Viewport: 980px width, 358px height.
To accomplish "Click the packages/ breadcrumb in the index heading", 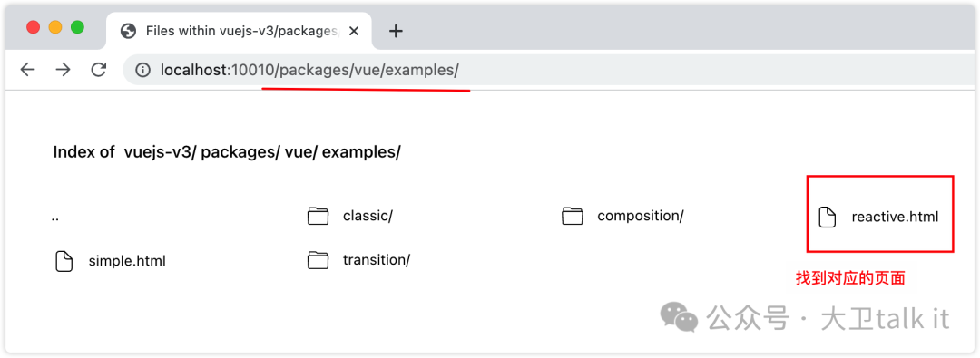I will [x=240, y=152].
